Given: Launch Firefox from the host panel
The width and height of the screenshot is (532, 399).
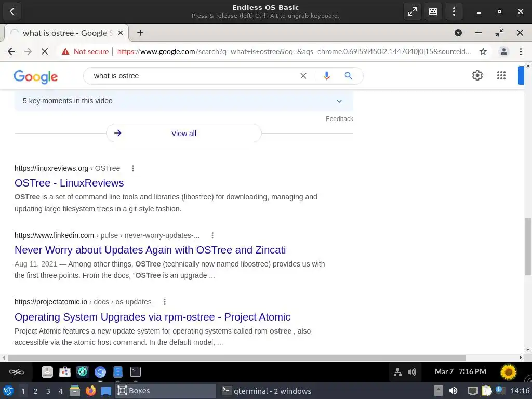Looking at the screenshot, I should (90, 391).
